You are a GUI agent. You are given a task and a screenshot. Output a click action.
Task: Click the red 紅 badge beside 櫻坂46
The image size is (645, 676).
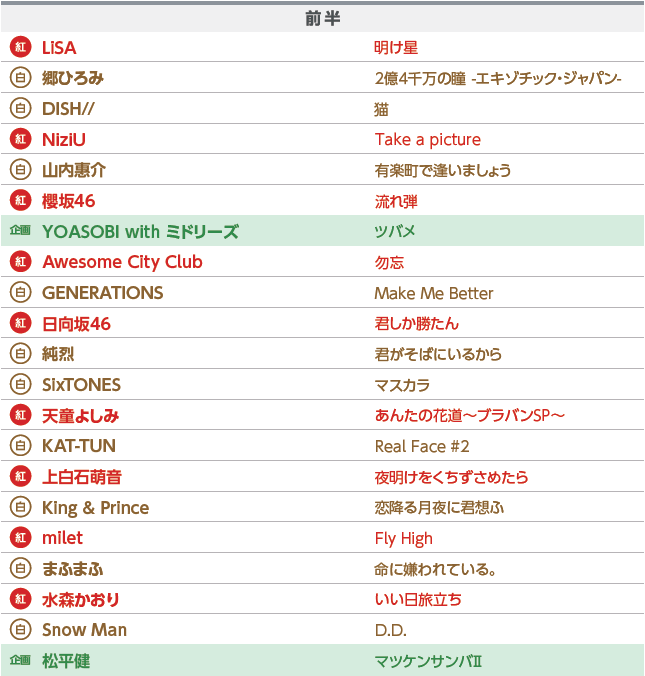(x=20, y=200)
